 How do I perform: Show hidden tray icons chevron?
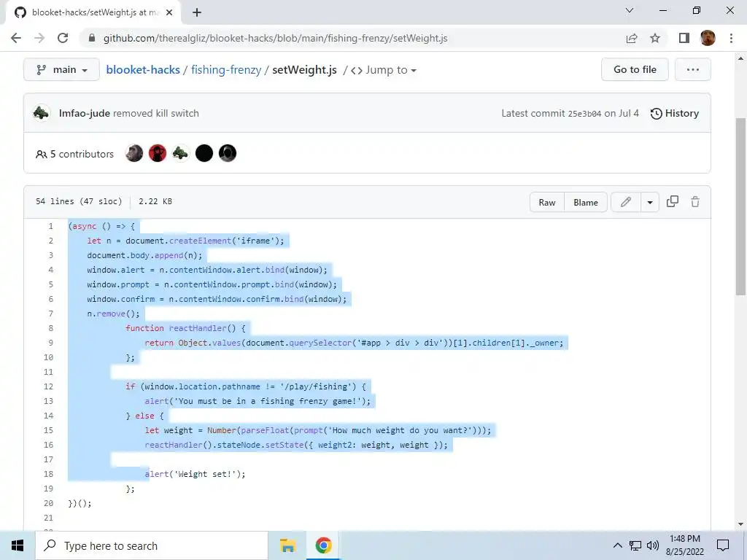(617, 545)
